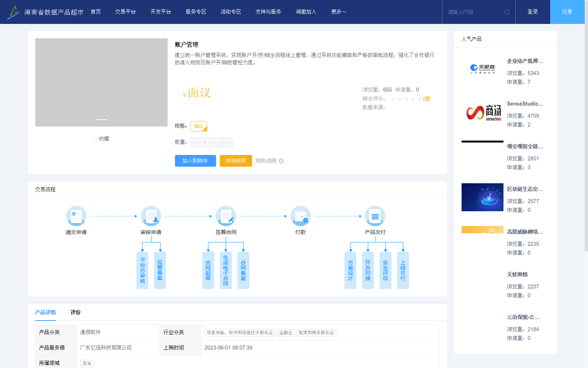This screenshot has height=368, width=588.
Task: Click the info icon next to 规则说明
Action: (281, 161)
